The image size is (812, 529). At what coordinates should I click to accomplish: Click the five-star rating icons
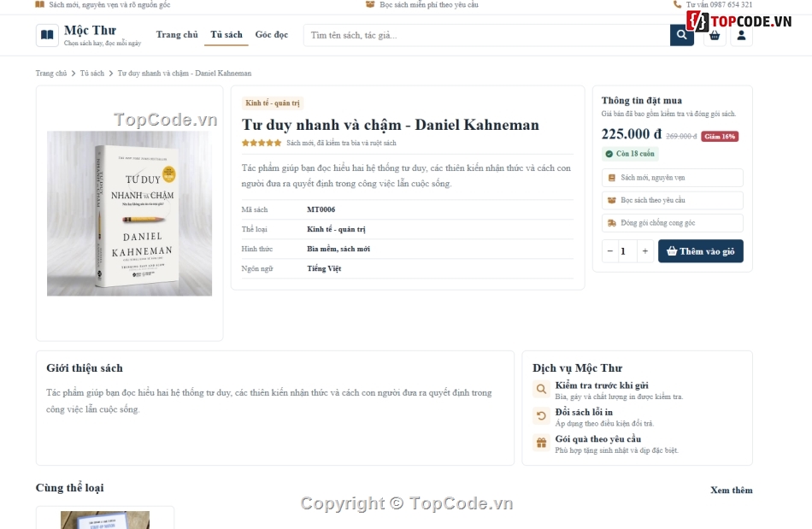[x=262, y=143]
